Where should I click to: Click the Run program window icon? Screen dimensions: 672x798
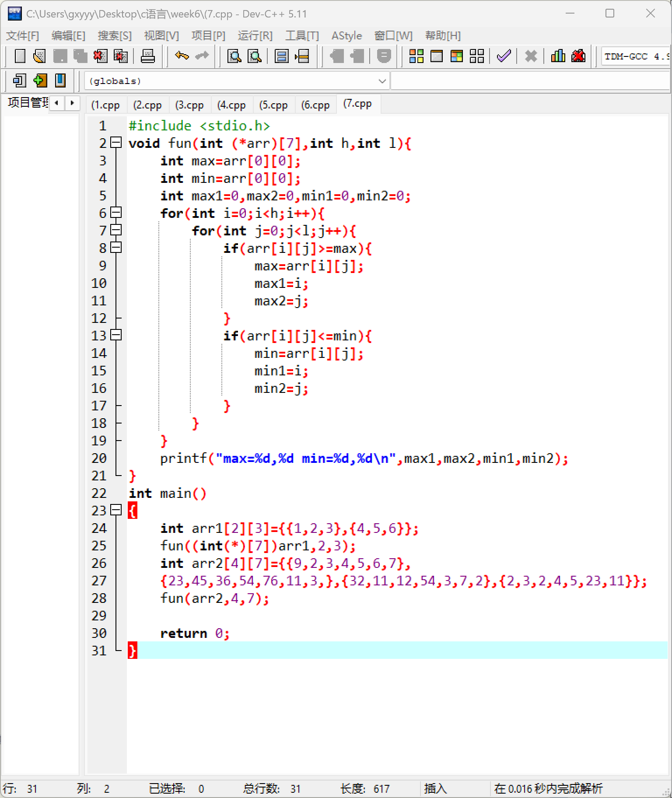point(436,56)
